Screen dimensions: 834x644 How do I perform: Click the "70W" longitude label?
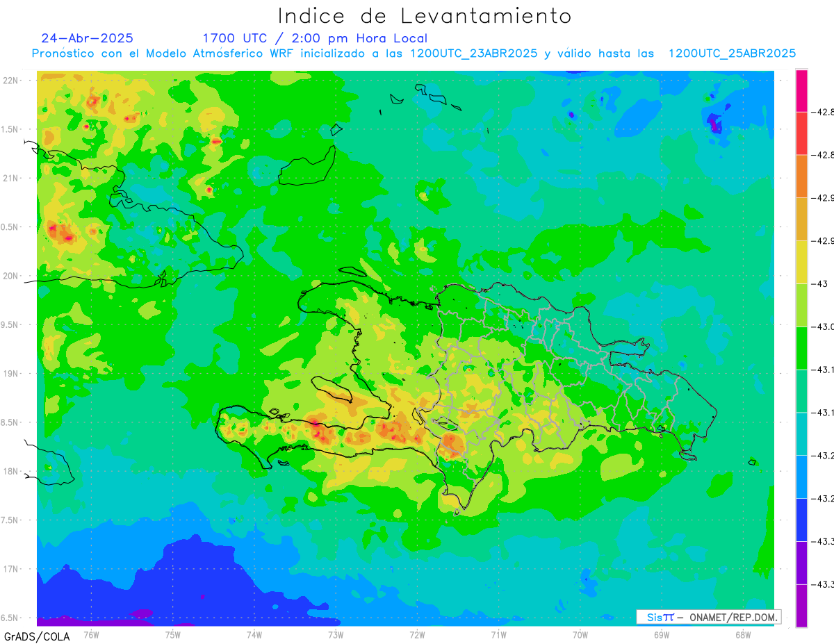[580, 634]
